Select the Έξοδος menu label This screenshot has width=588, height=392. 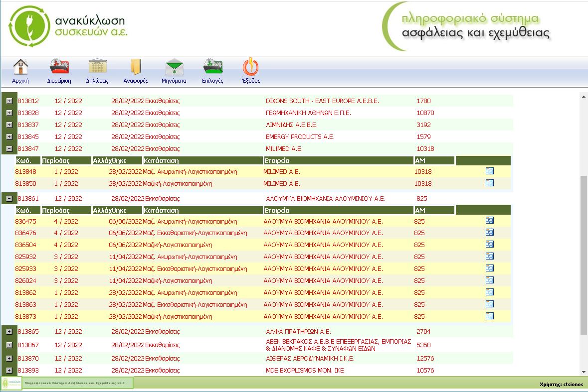tap(251, 81)
